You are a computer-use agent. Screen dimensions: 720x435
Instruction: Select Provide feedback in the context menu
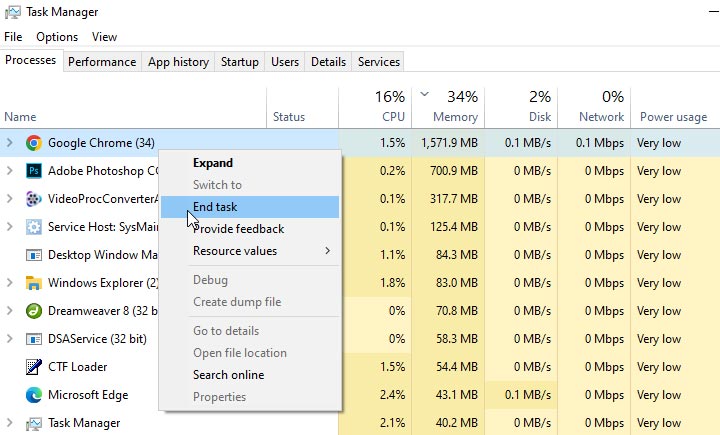tap(250, 229)
